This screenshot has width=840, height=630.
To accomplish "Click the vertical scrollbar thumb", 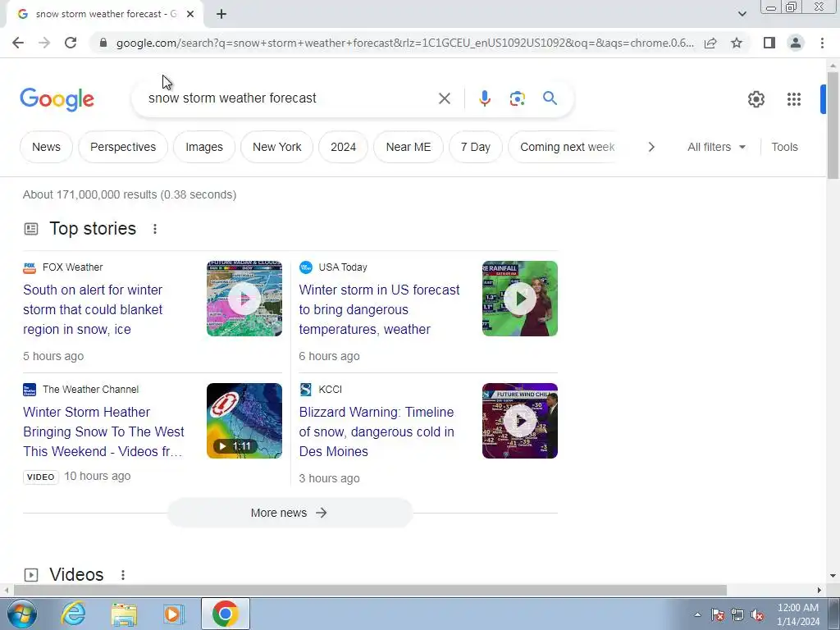I will [x=833, y=126].
